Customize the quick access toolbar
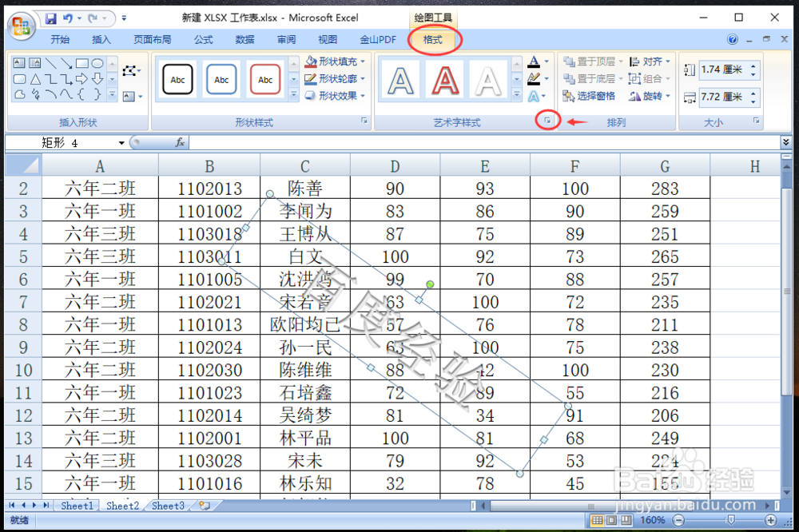This screenshot has width=799, height=532. coord(124,19)
